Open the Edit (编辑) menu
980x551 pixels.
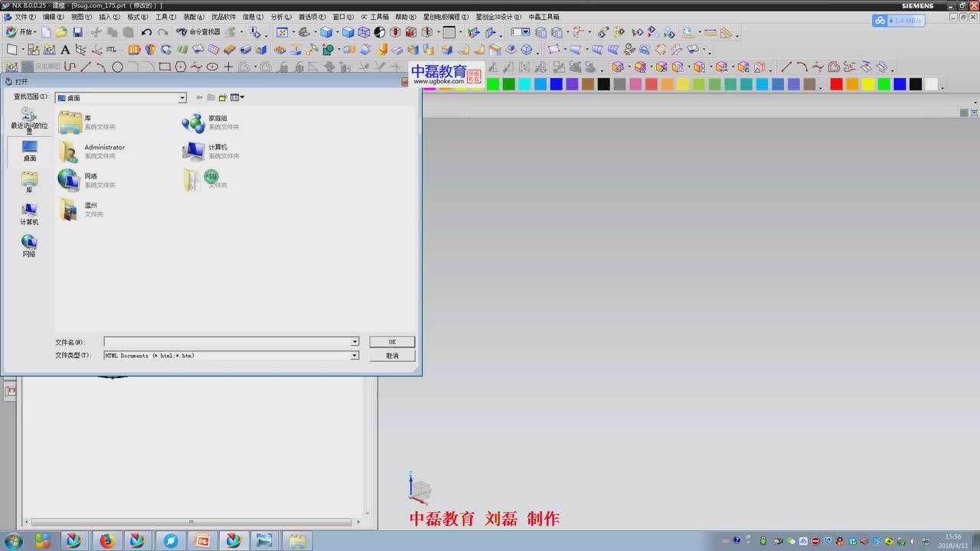[54, 17]
